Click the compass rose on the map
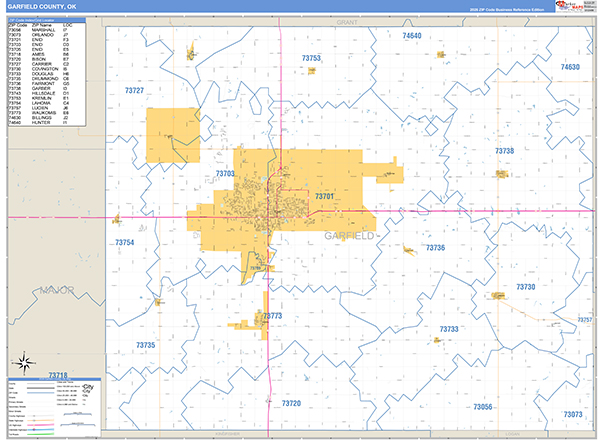 click(x=24, y=363)
